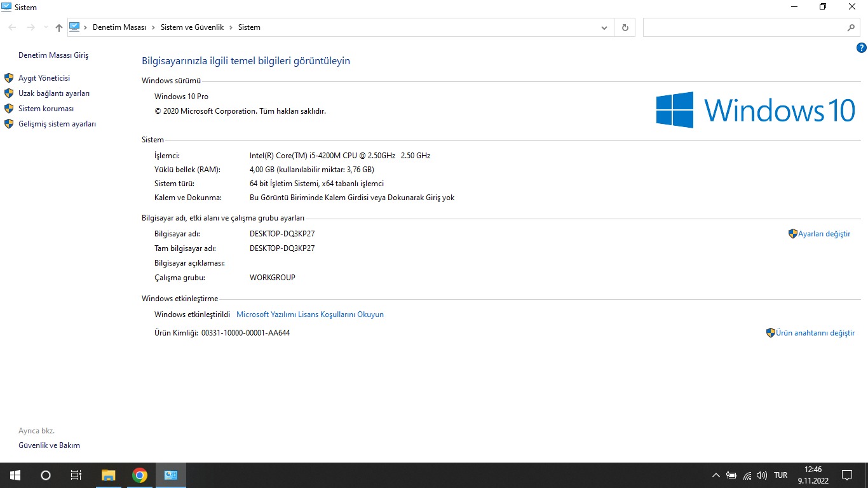Click Ayarları değiştir link

point(824,234)
